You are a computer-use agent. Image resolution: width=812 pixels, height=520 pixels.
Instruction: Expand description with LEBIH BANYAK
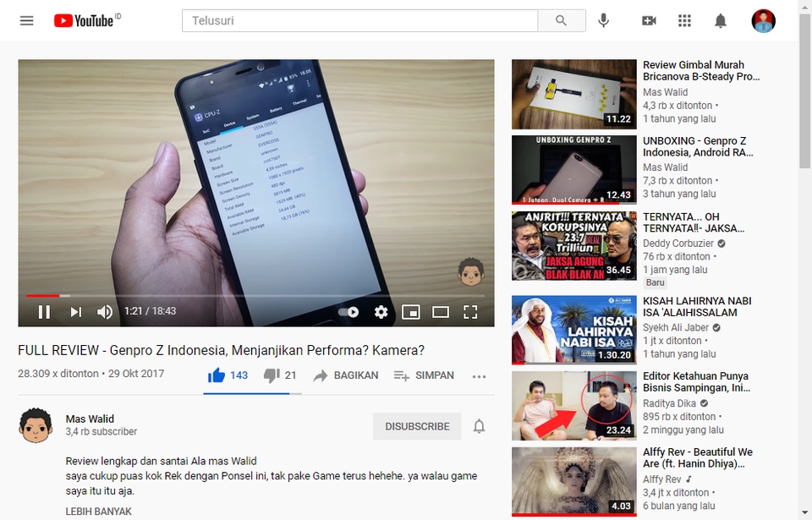point(98,512)
